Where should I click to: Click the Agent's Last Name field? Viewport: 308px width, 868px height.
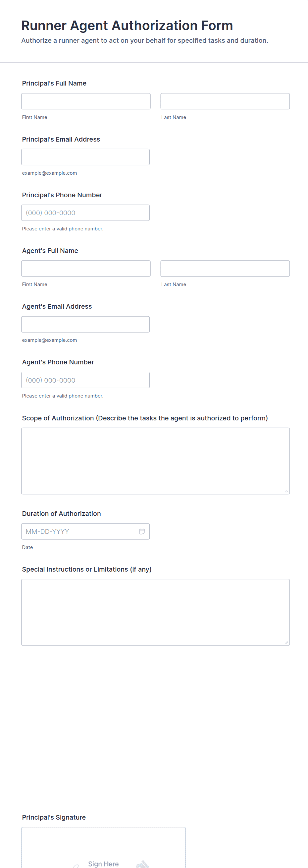pyautogui.click(x=225, y=268)
